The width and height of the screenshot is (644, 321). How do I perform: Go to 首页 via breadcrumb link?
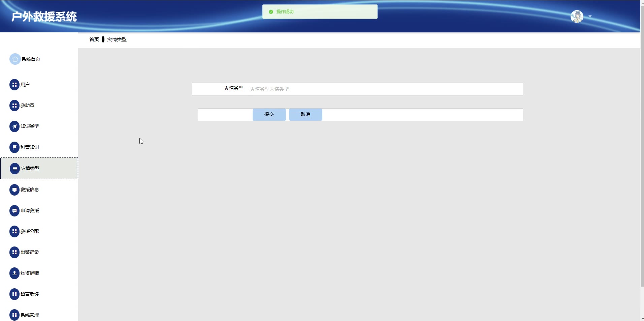94,40
